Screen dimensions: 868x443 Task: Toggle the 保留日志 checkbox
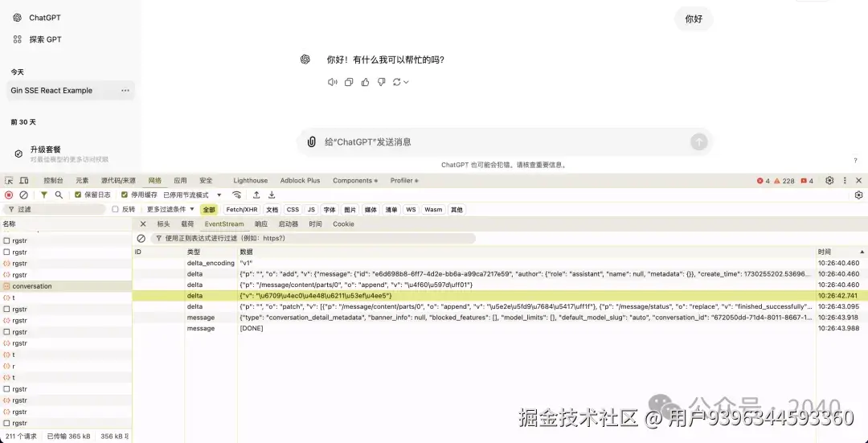click(78, 195)
